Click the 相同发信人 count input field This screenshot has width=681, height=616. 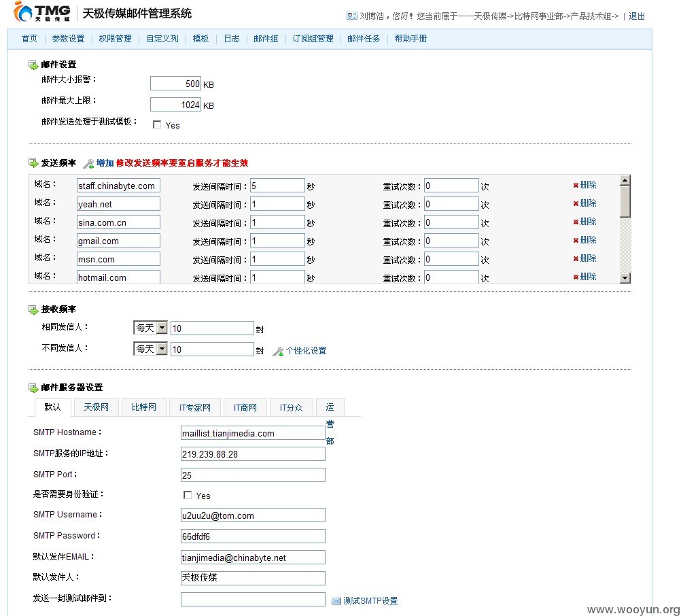click(212, 328)
